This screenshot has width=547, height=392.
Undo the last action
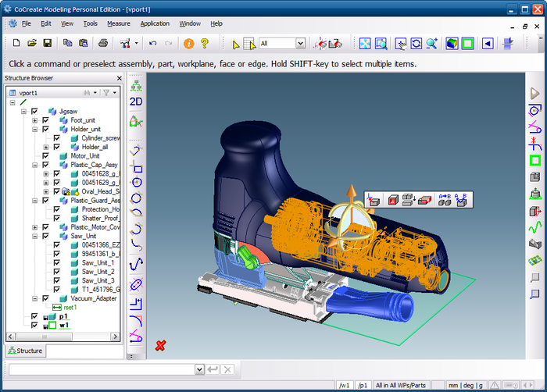[153, 43]
